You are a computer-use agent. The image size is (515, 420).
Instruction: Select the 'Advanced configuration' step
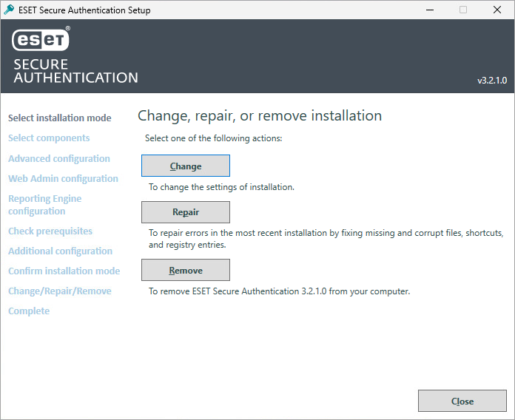click(x=59, y=158)
